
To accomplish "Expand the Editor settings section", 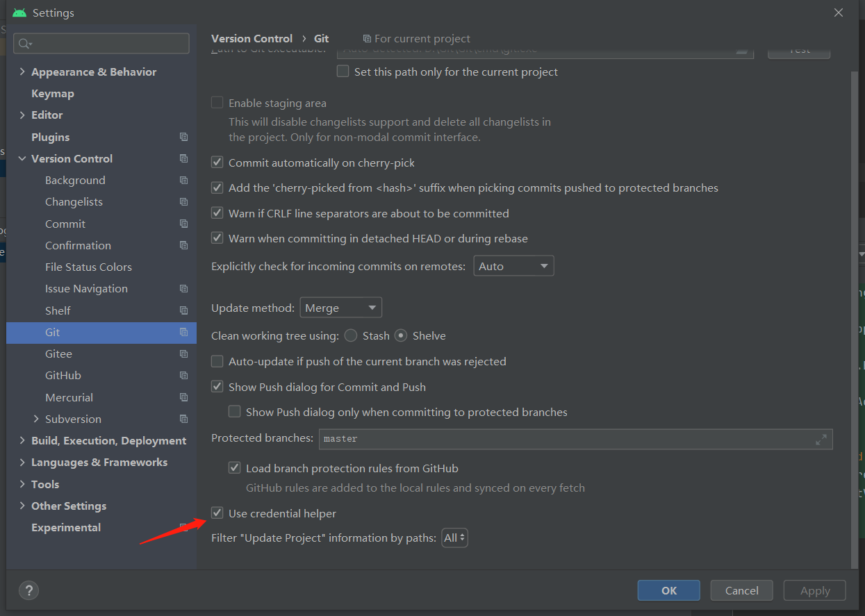I will [23, 115].
